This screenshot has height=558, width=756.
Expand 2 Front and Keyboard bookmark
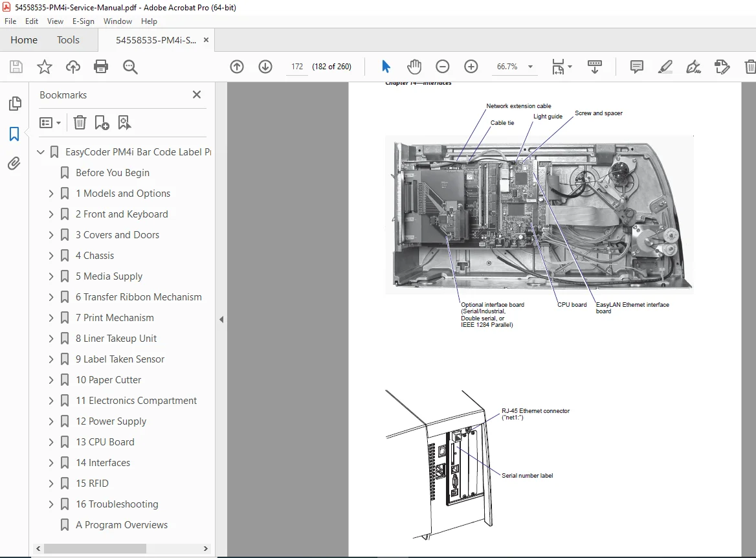[x=51, y=214]
